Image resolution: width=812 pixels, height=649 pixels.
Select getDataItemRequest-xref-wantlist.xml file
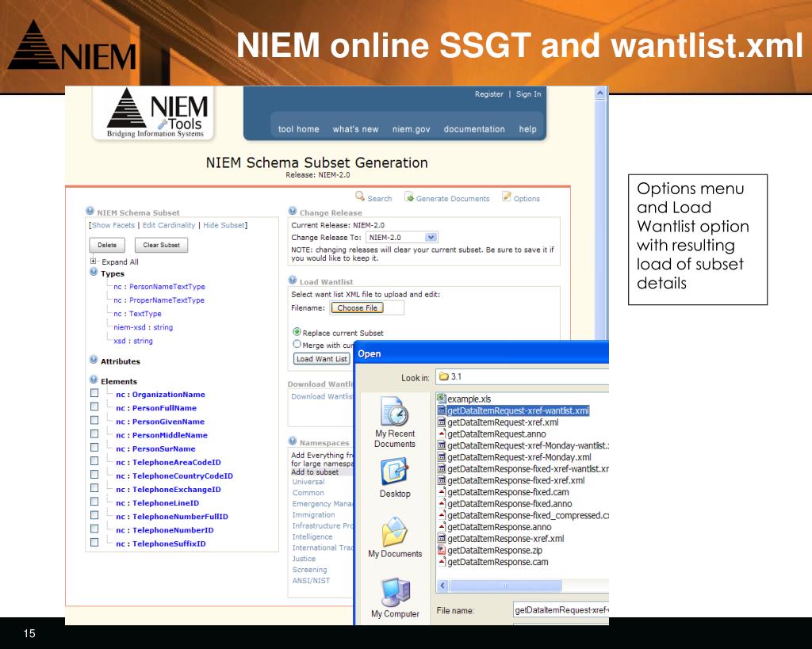[518, 410]
